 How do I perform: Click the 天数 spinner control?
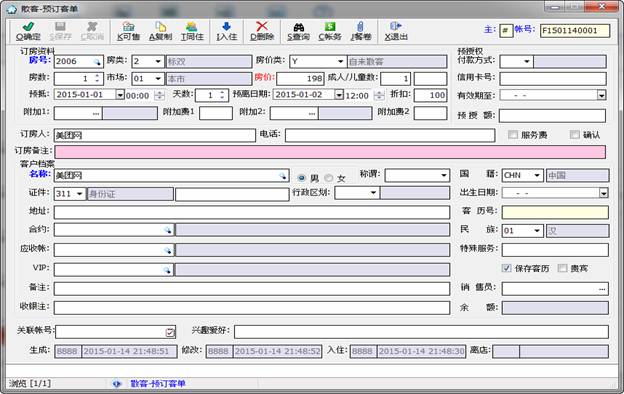point(222,95)
